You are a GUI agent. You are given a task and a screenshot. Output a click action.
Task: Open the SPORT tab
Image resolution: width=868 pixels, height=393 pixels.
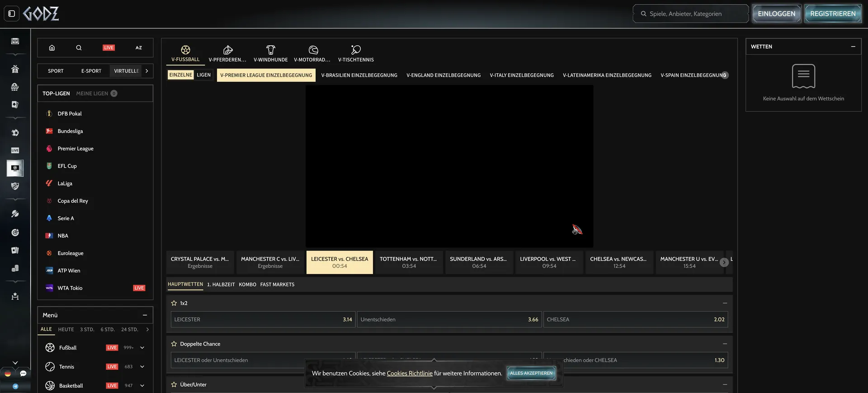coord(56,71)
